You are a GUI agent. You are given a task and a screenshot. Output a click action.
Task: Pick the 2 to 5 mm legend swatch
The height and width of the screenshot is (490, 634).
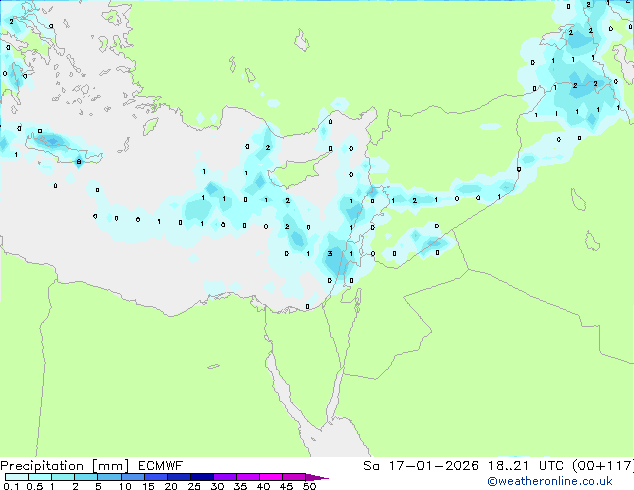click(86, 477)
